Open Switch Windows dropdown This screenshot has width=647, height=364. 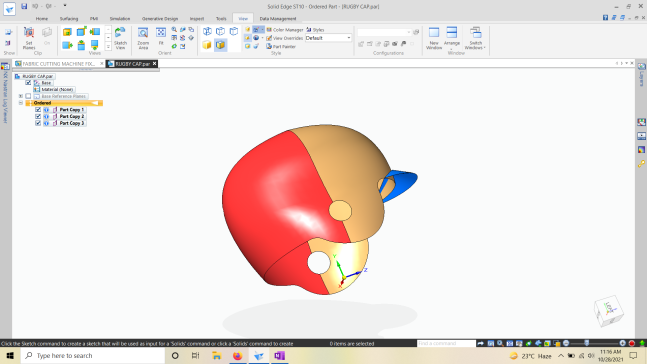475,38
